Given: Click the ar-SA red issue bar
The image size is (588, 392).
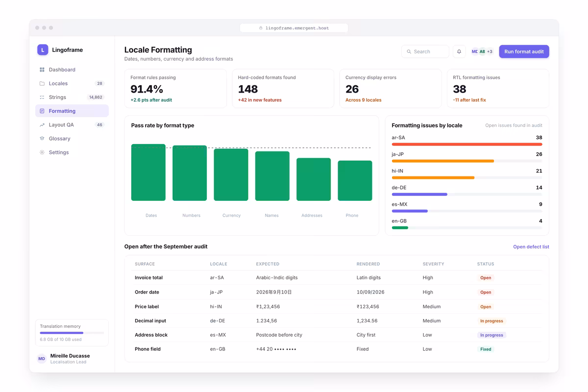Looking at the screenshot, I should [x=467, y=144].
